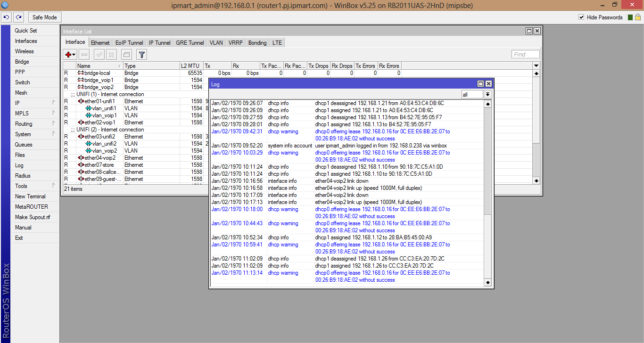Open the Bonding tab
The image size is (644, 343).
[x=257, y=42]
